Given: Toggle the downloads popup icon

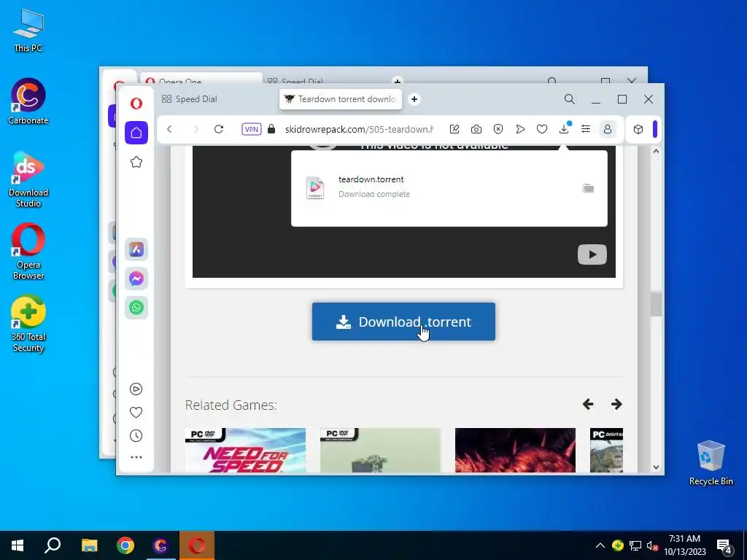Looking at the screenshot, I should click(x=564, y=129).
